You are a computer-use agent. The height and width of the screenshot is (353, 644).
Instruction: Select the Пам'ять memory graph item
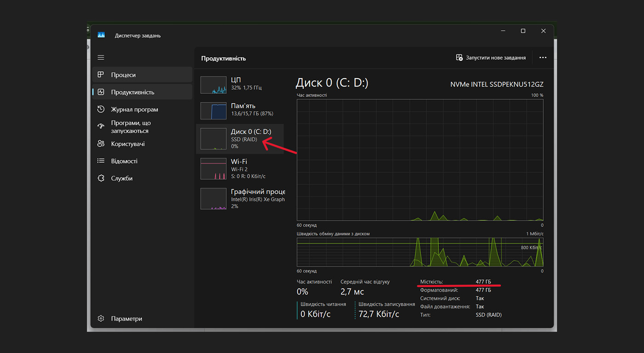click(x=240, y=111)
